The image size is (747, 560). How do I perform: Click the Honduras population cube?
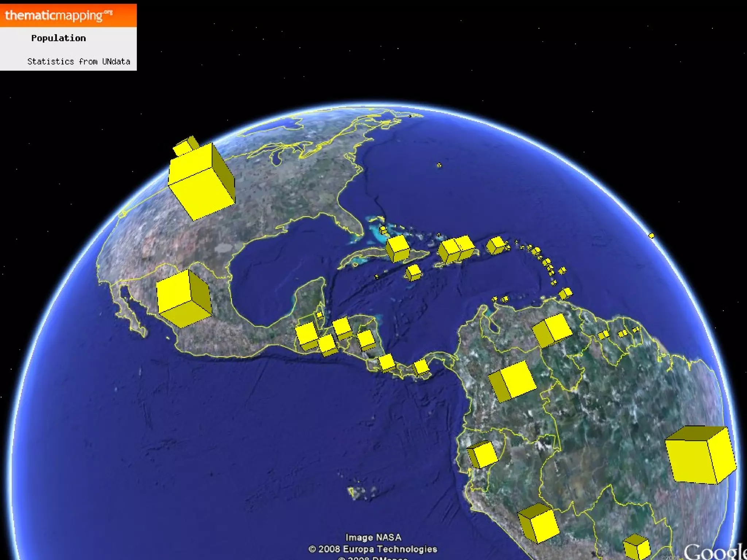click(x=342, y=328)
